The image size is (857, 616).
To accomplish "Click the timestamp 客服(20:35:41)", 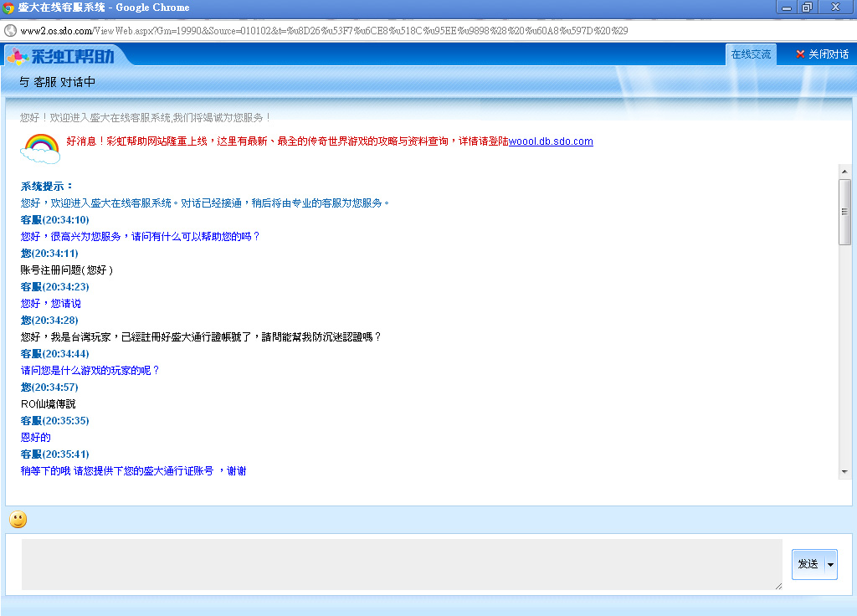I will [x=54, y=454].
